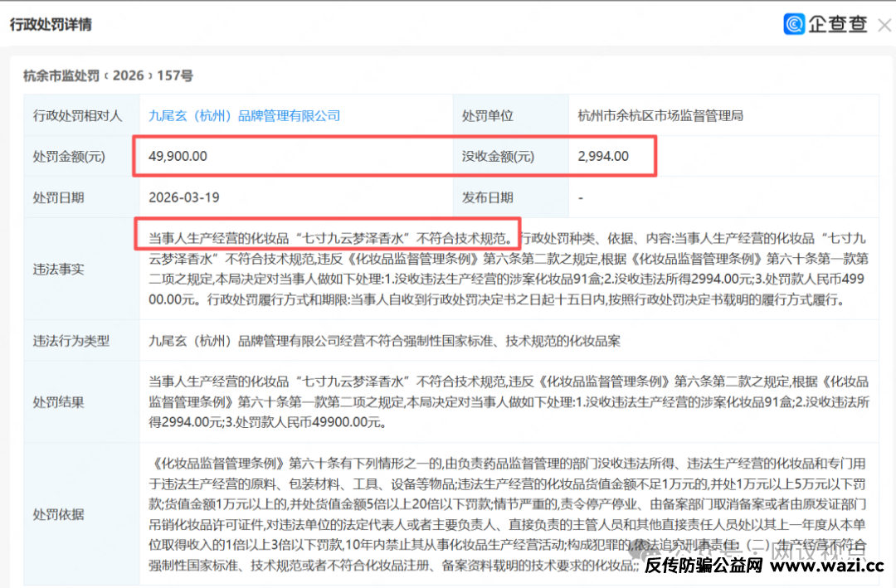This screenshot has width=896, height=588.
Task: Click the 处罚金额(元) label cell
Action: tap(70, 156)
